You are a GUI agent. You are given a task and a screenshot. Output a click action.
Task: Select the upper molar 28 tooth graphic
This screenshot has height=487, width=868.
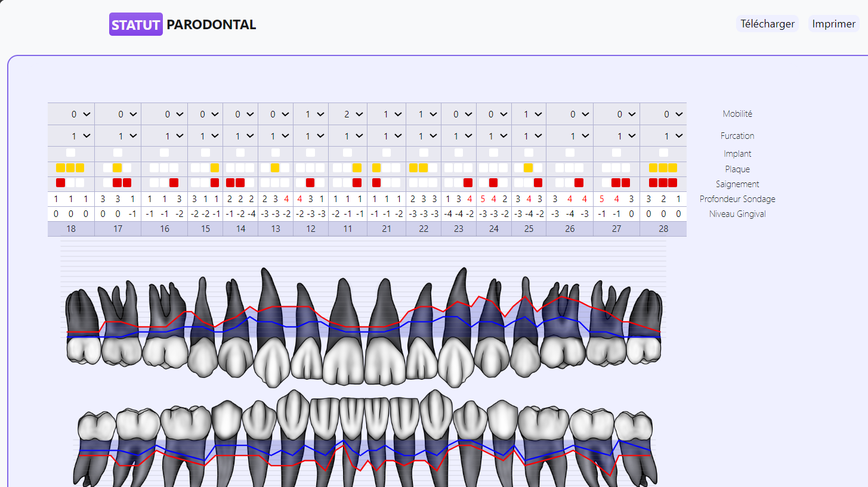(644, 326)
